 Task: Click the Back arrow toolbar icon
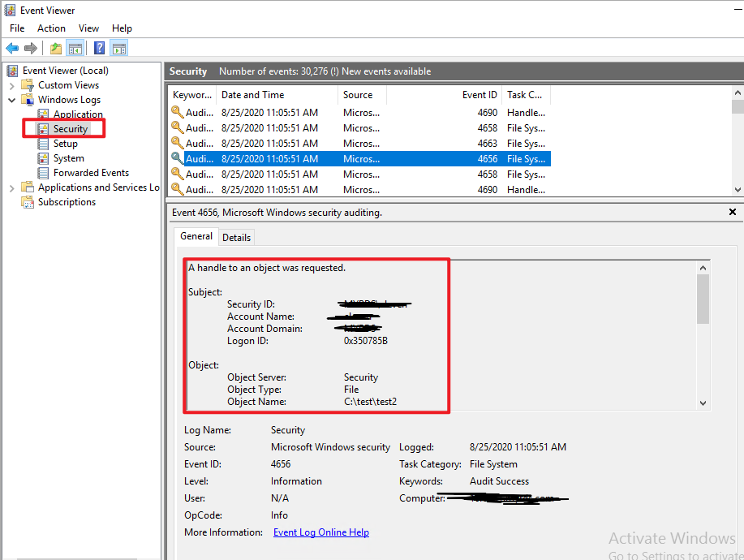(12, 49)
